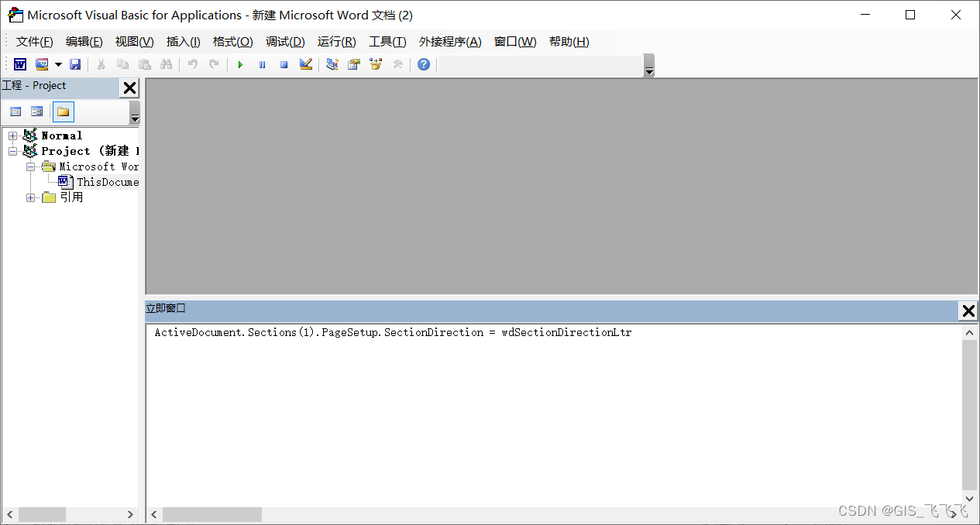This screenshot has height=525, width=980.
Task: Expand the Normal project node
Action: pos(12,136)
